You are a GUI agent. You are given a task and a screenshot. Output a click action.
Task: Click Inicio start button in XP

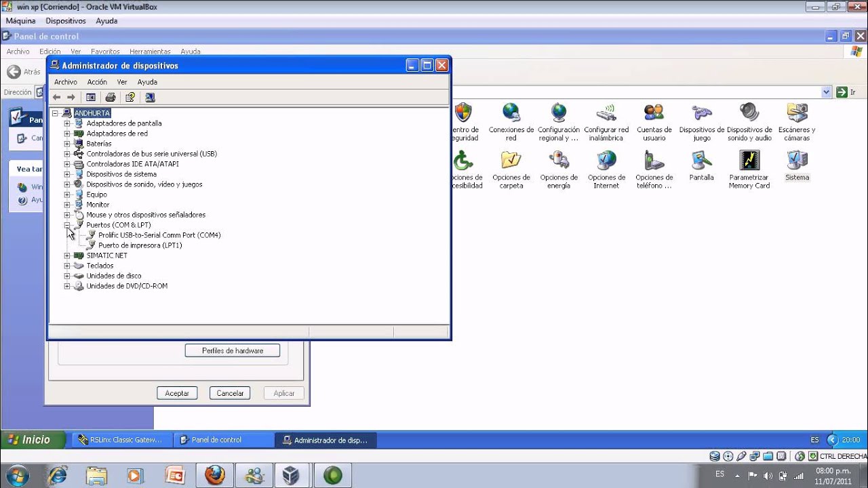(x=33, y=440)
